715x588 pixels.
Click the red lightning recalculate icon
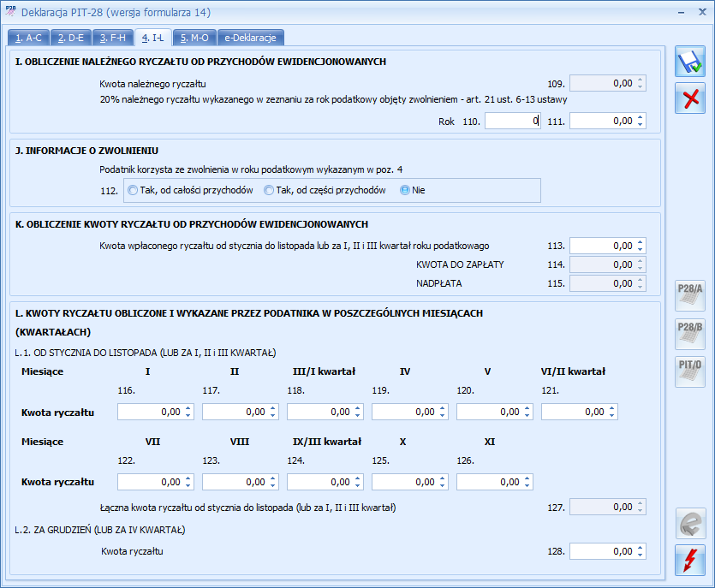690,560
